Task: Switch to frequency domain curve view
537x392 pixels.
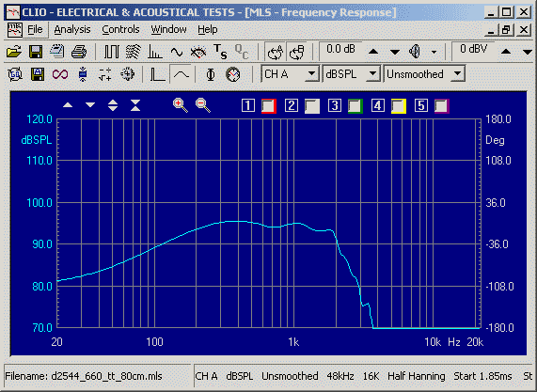Action: (181, 74)
